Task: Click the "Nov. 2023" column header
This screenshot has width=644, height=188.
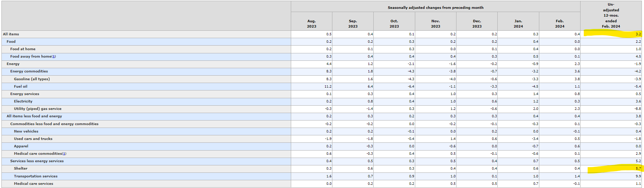Action: point(435,24)
